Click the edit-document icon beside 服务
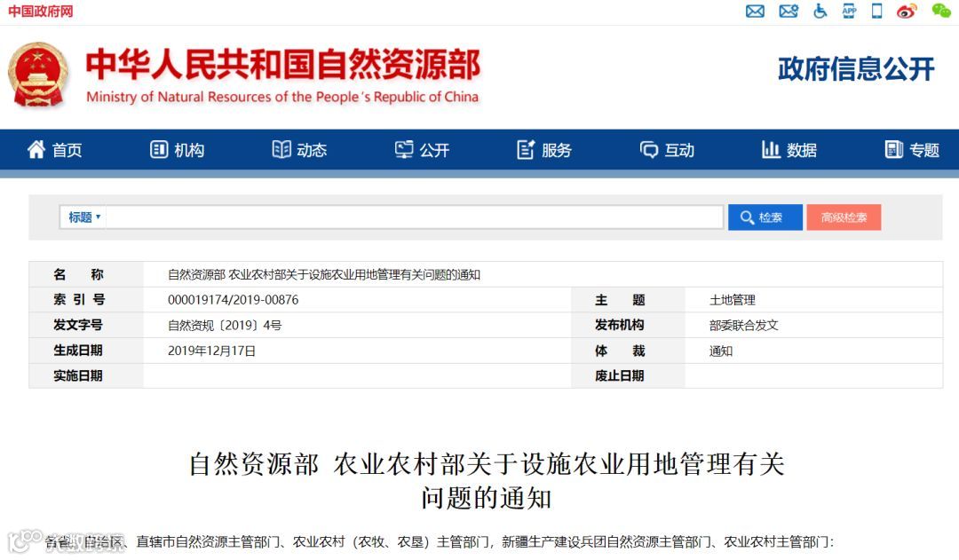The height and width of the screenshot is (560, 959). (526, 149)
